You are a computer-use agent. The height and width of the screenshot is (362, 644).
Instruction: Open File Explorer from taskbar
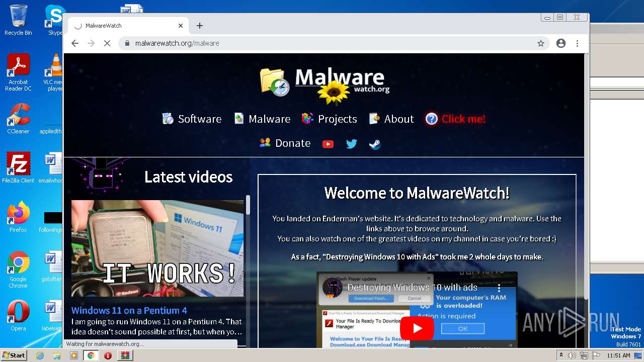pyautogui.click(x=57, y=355)
